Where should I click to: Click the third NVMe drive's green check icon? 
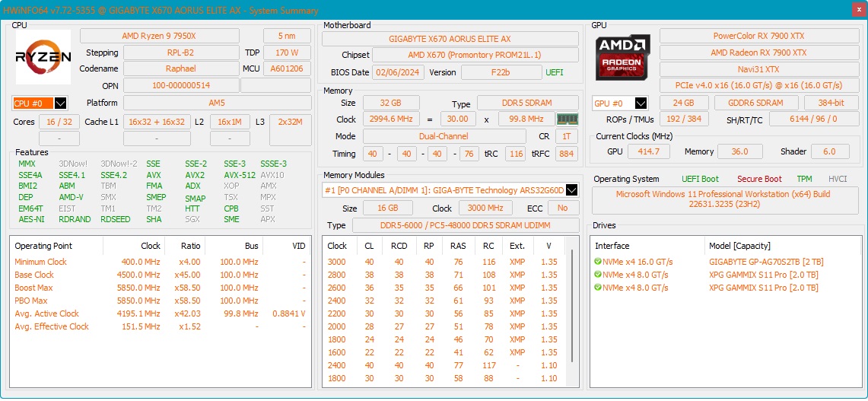click(x=598, y=288)
